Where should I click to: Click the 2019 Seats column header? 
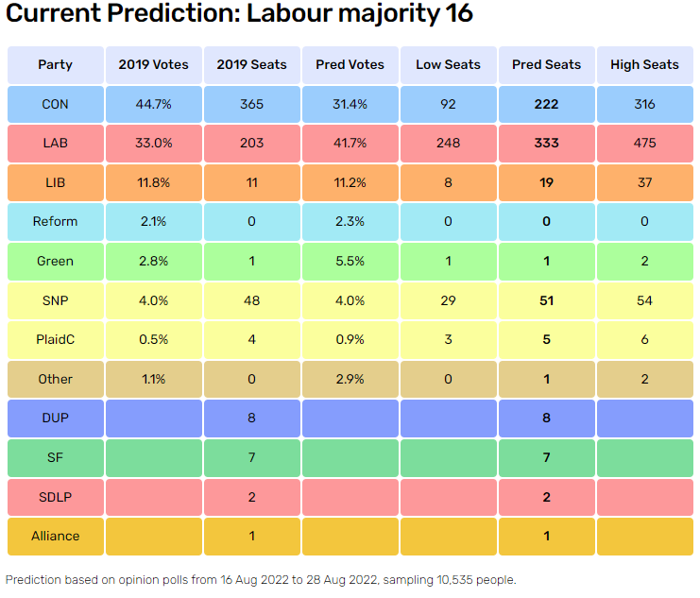(x=251, y=65)
